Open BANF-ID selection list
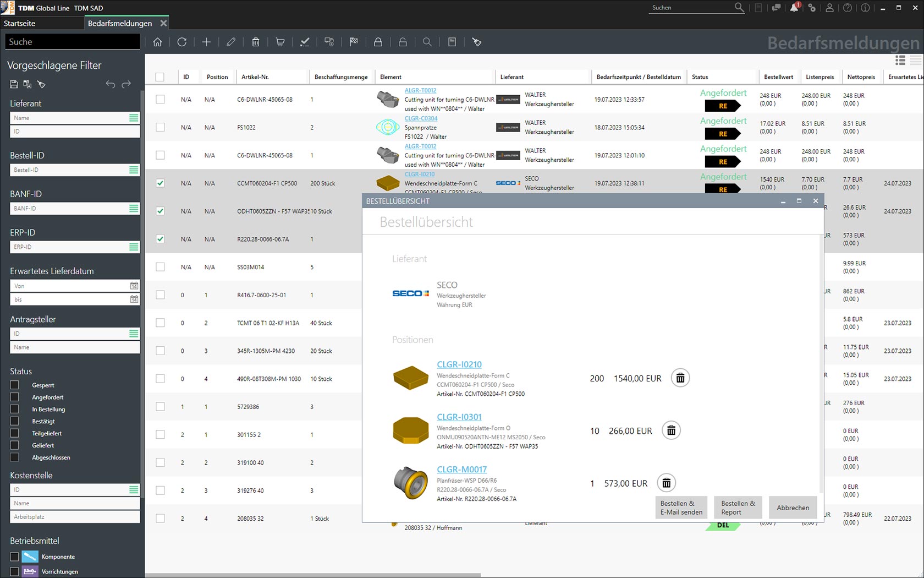 tap(134, 209)
